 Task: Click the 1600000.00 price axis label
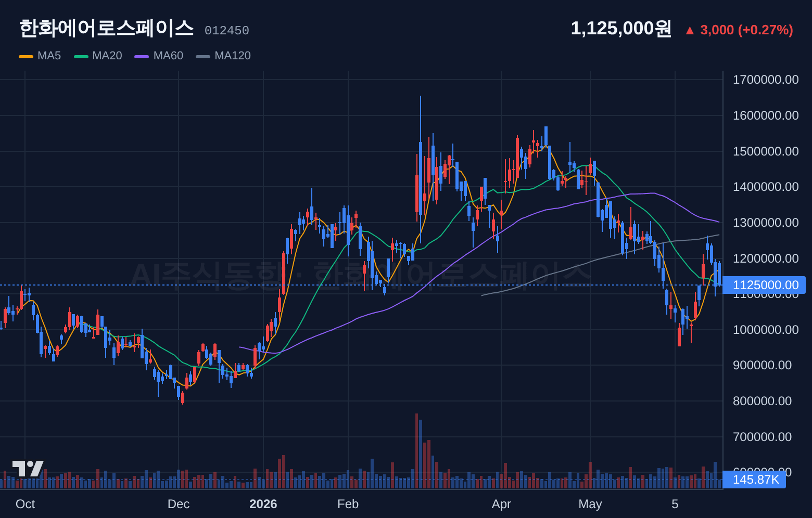(x=766, y=115)
